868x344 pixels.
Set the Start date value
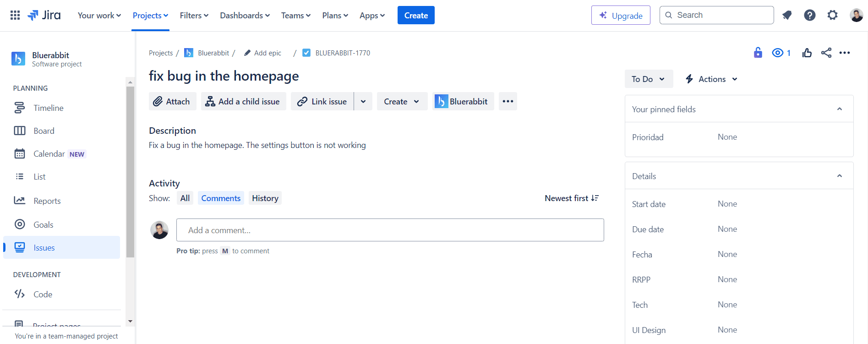coord(727,204)
